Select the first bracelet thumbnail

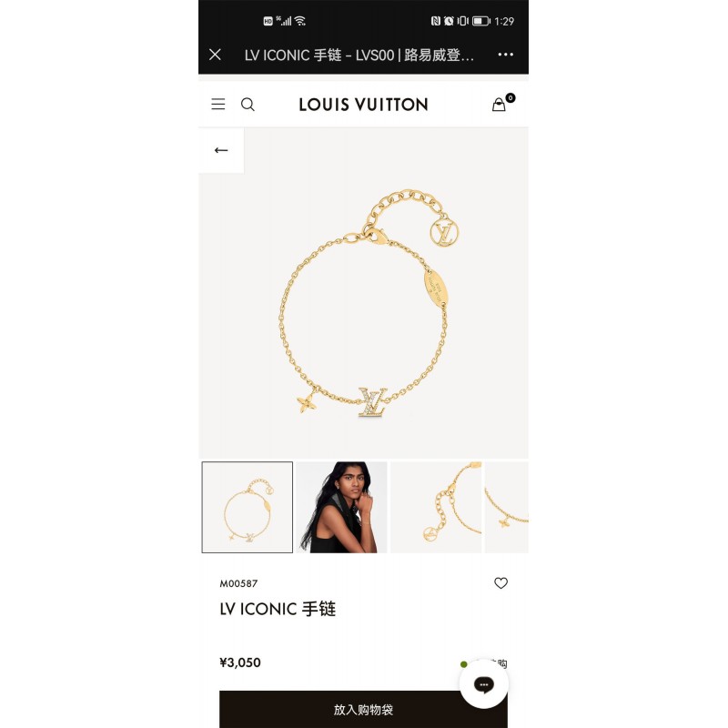(x=248, y=507)
